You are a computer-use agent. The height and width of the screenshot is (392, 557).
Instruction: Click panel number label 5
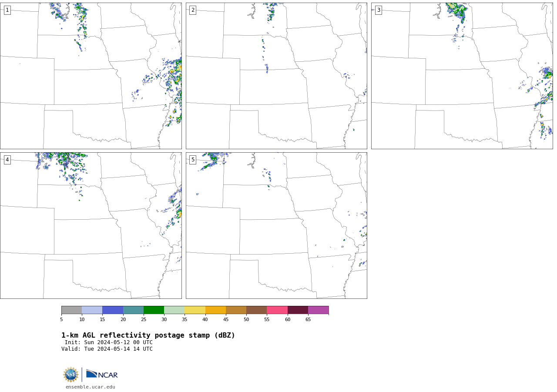click(193, 160)
